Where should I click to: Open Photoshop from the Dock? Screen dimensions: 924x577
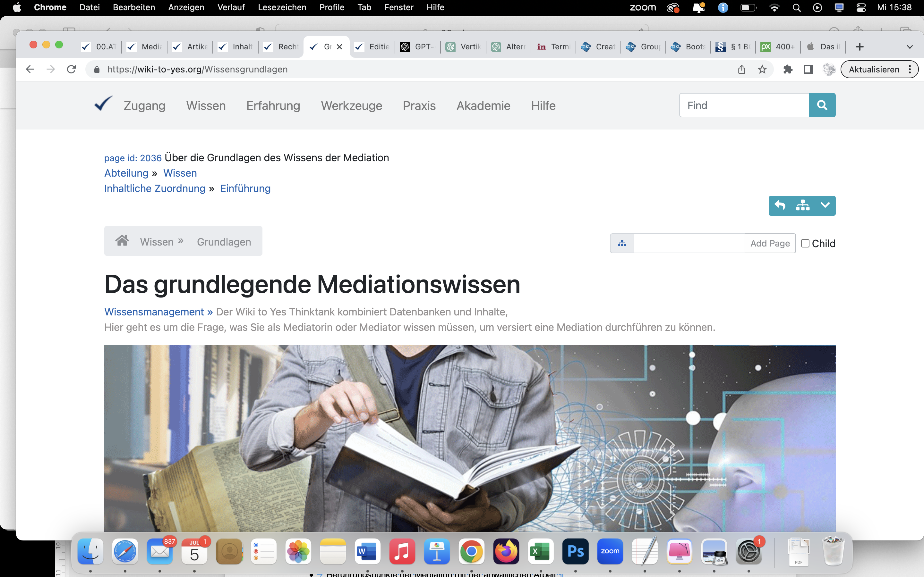(575, 551)
